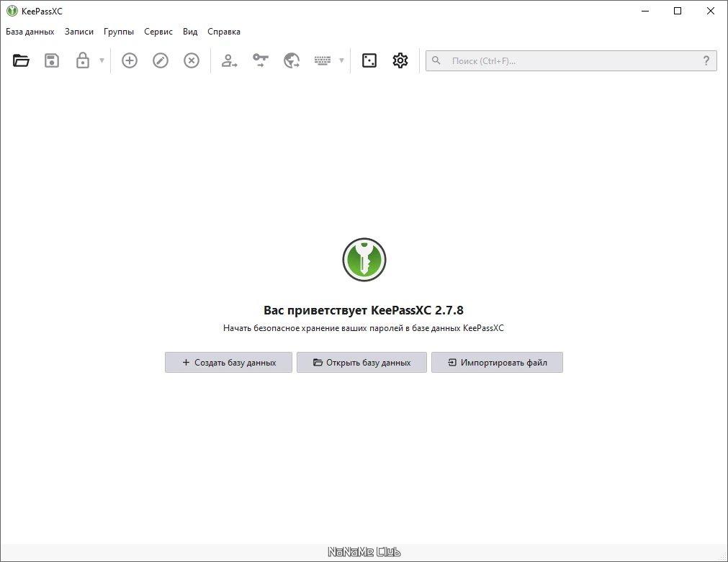The image size is (728, 562).
Task: Click the Auto-Type keyboard icon
Action: pos(322,60)
